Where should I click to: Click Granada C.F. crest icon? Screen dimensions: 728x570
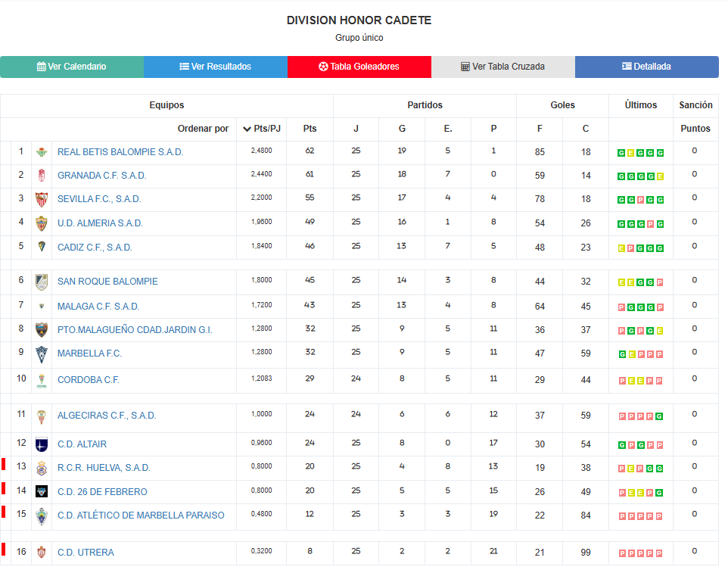pyautogui.click(x=42, y=176)
